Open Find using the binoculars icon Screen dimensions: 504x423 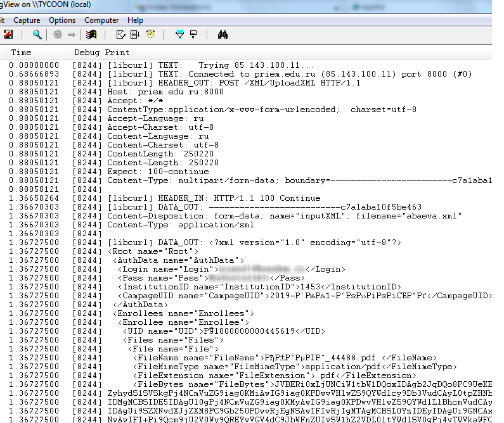pos(223,35)
